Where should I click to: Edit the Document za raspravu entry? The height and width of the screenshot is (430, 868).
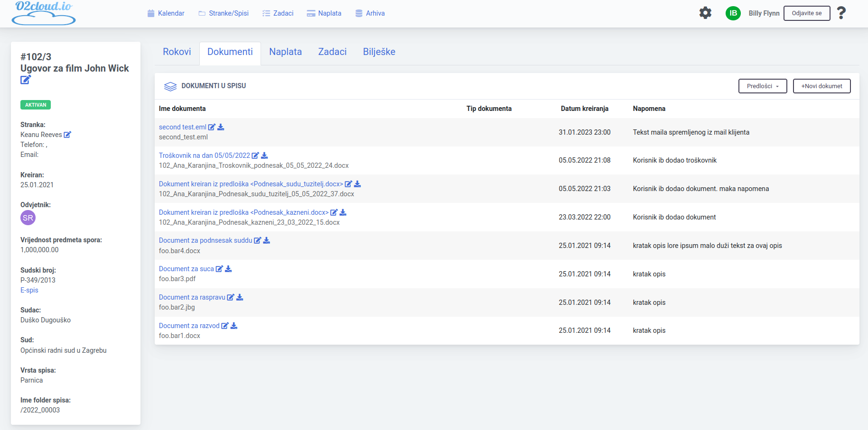[231, 297]
